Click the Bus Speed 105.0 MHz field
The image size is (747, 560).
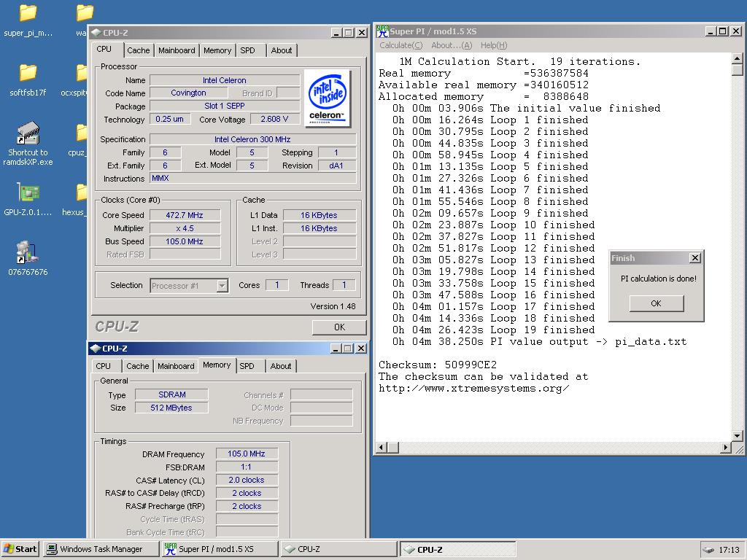click(185, 241)
